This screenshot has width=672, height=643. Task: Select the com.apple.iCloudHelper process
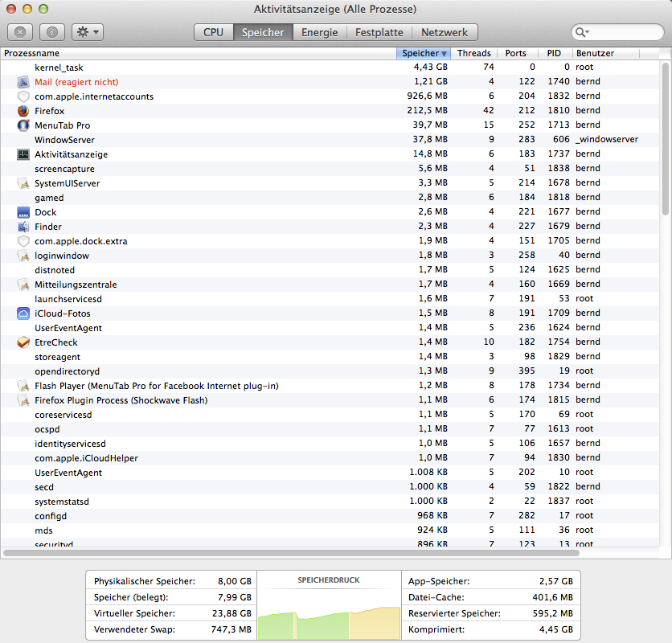[330, 458]
